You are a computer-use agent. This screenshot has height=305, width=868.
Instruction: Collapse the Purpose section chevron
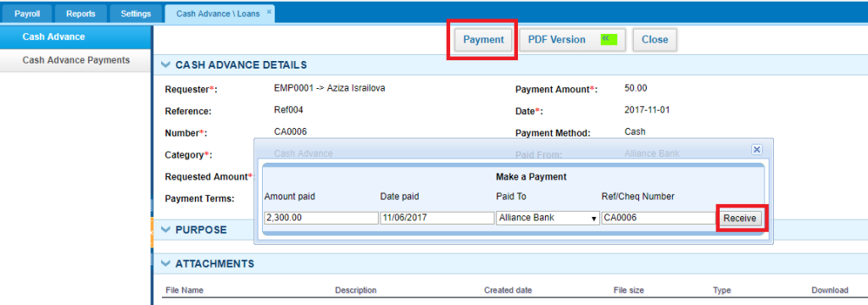165,230
